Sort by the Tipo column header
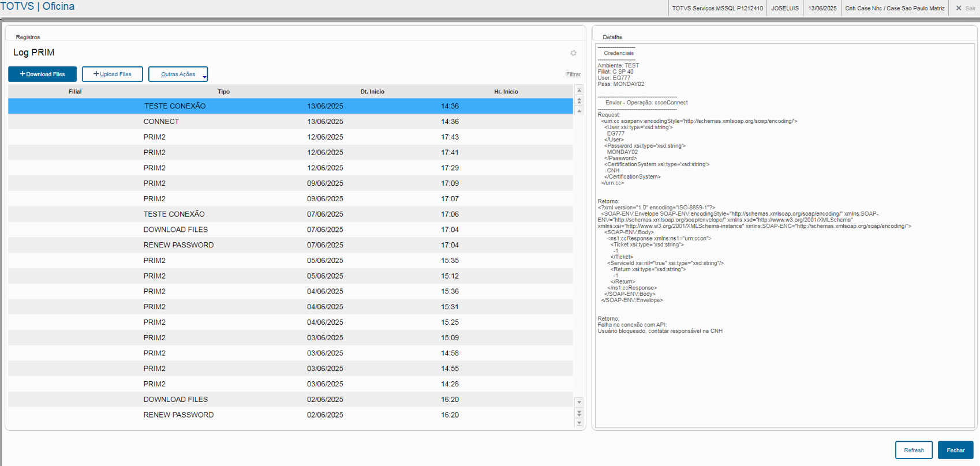980x466 pixels. click(224, 92)
